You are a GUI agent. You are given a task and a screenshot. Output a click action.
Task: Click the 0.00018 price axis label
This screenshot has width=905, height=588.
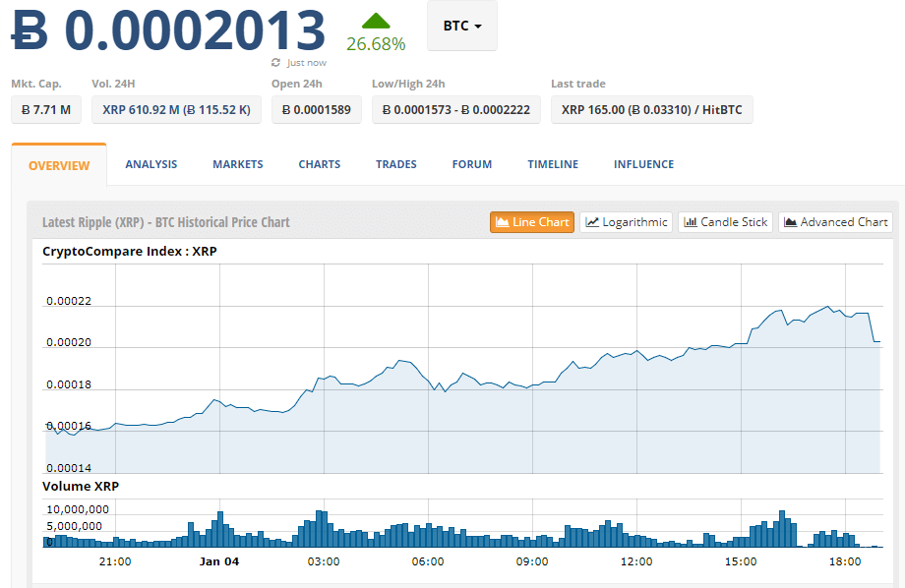[x=69, y=384]
